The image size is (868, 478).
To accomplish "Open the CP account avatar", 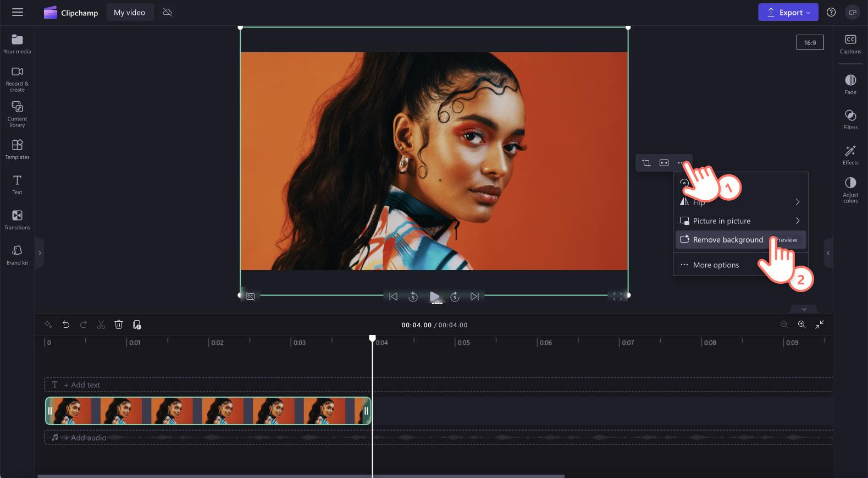I will 852,12.
